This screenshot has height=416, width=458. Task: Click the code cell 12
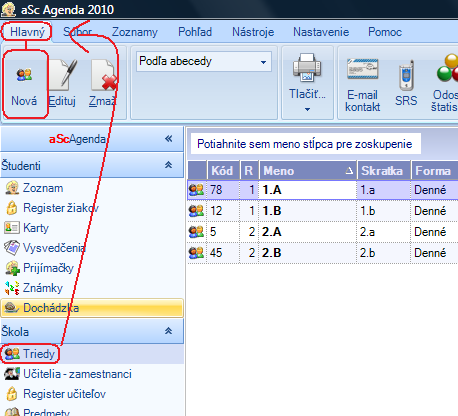coord(223,211)
